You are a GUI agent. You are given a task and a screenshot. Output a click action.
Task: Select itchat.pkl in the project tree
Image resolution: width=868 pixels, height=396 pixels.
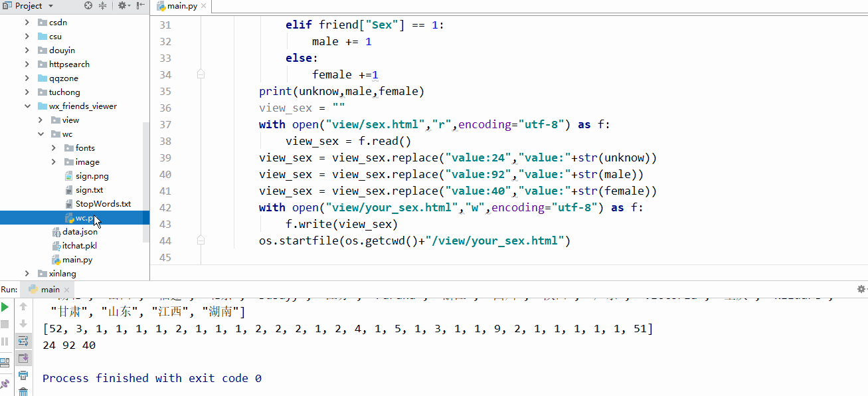click(80, 245)
